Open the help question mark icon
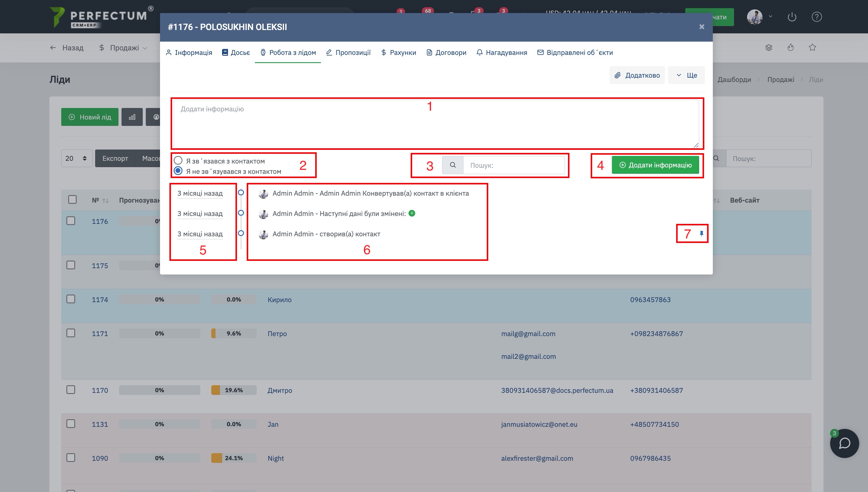The image size is (868, 492). (816, 17)
